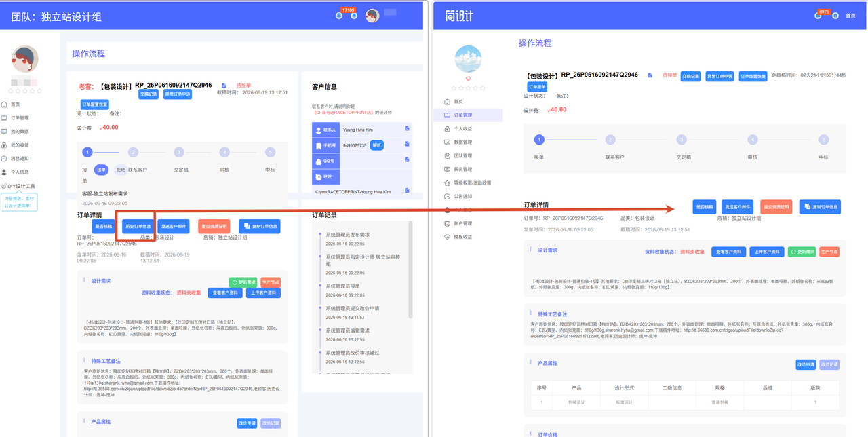Click 生产节点 button in left window
The height and width of the screenshot is (437, 868).
(x=270, y=282)
